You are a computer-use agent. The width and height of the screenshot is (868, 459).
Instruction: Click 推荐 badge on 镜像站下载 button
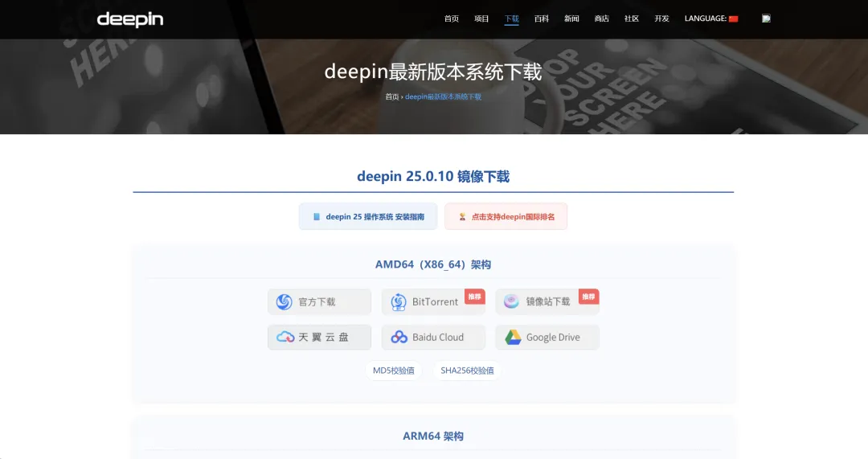coord(588,297)
